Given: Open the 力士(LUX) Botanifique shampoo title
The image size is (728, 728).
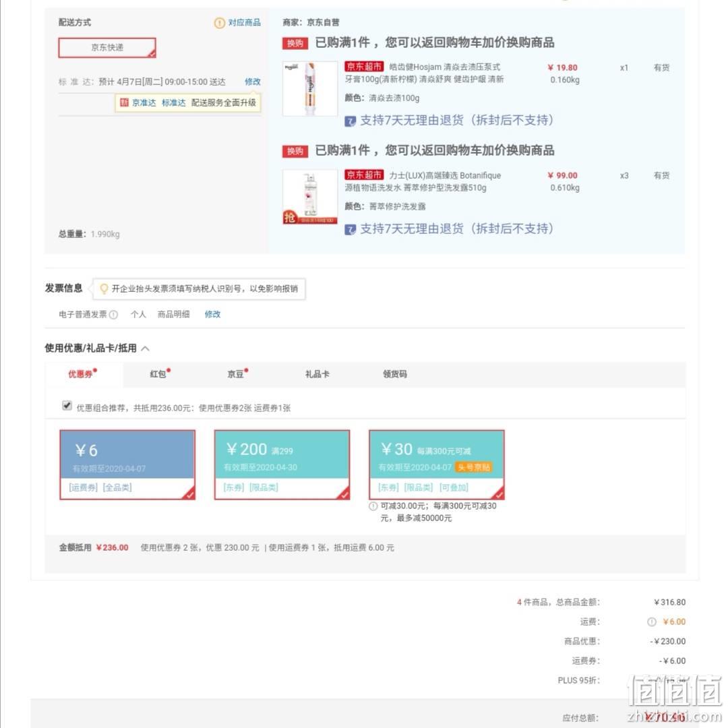Looking at the screenshot, I should (x=423, y=181).
